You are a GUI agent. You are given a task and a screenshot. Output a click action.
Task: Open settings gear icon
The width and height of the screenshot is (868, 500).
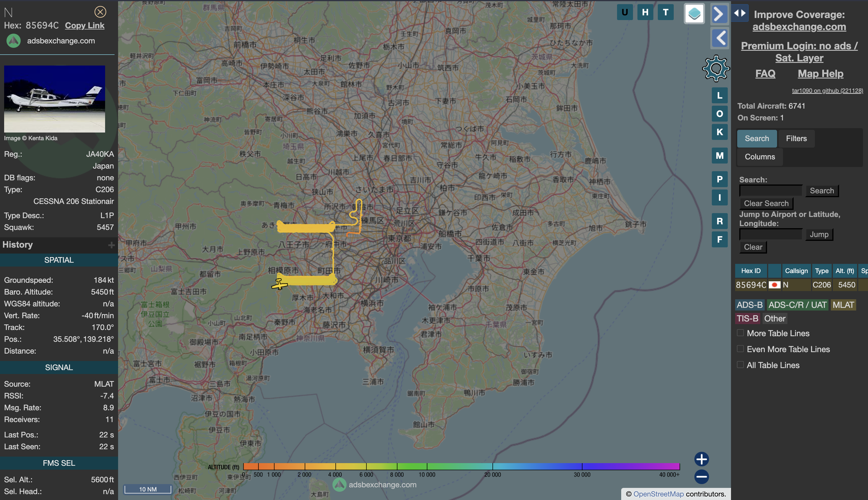pyautogui.click(x=716, y=68)
